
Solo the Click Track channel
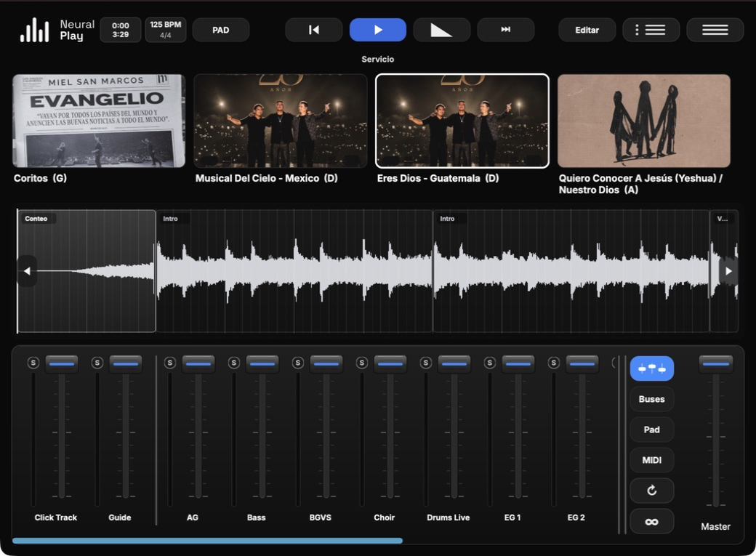(33, 363)
